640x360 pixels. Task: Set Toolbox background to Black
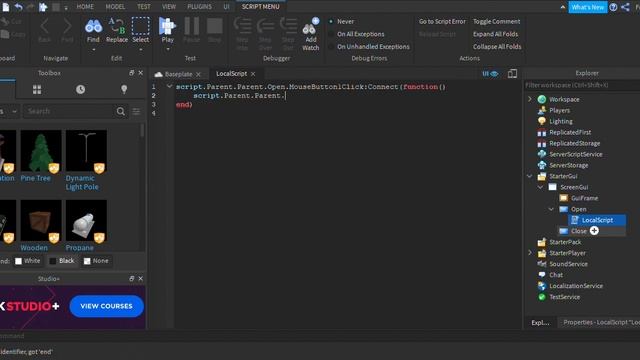pyautogui.click(x=62, y=261)
